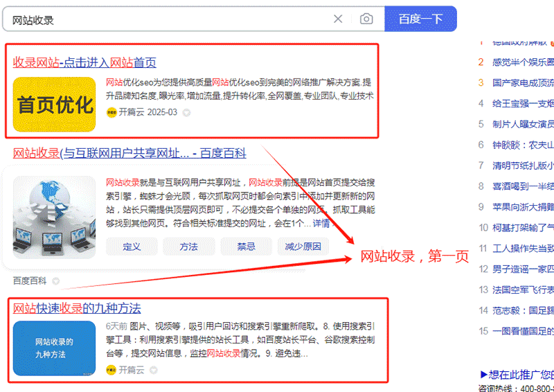Open the yellow 首页优化 thumbnail
Viewport: 554px width, 392px height.
point(55,105)
